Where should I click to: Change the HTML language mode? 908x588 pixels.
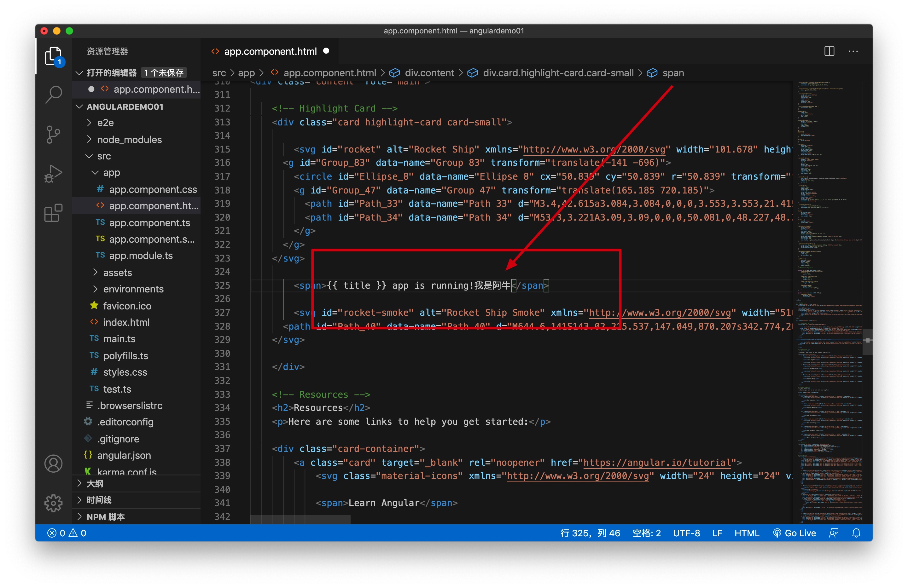click(747, 533)
